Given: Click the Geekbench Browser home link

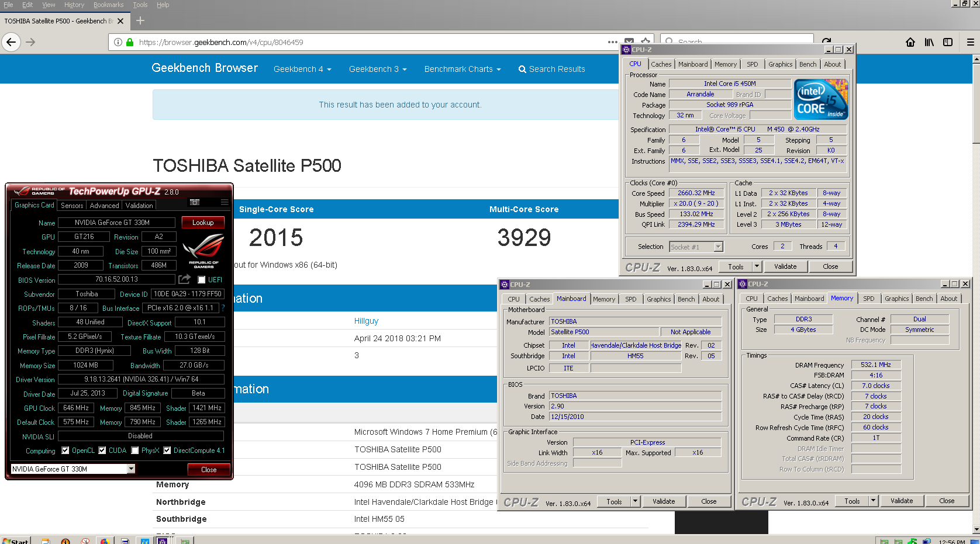Looking at the screenshot, I should coord(205,68).
